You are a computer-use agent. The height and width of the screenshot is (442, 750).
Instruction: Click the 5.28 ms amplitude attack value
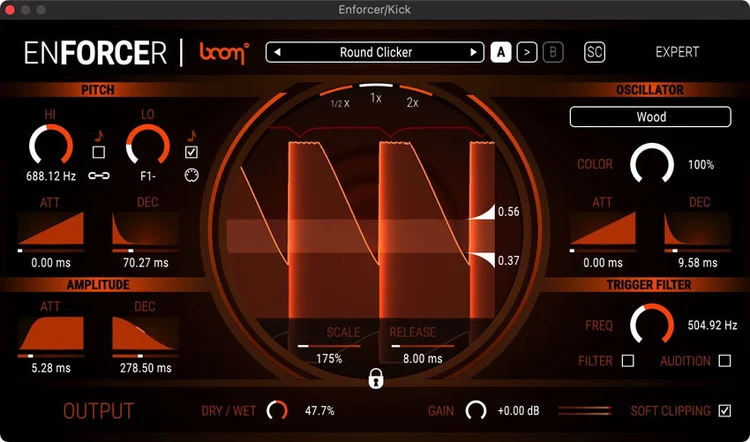(51, 368)
